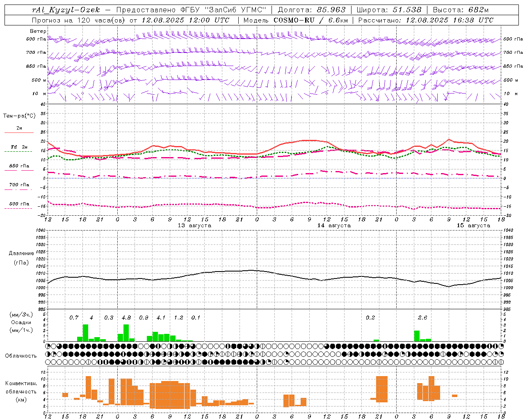Click the Тем-ра(°C) panel label

[x=19, y=116]
